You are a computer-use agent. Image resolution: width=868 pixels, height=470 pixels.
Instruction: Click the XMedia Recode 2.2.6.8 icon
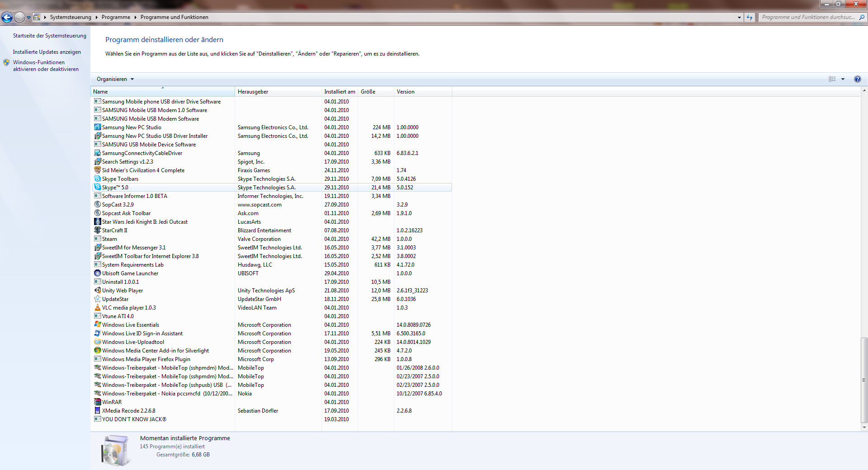click(x=97, y=410)
